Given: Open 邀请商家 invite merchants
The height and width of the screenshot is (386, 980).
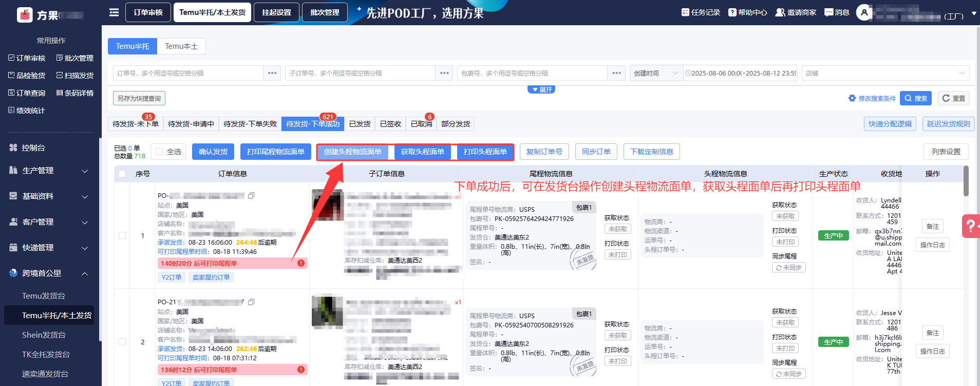Looking at the screenshot, I should [796, 12].
